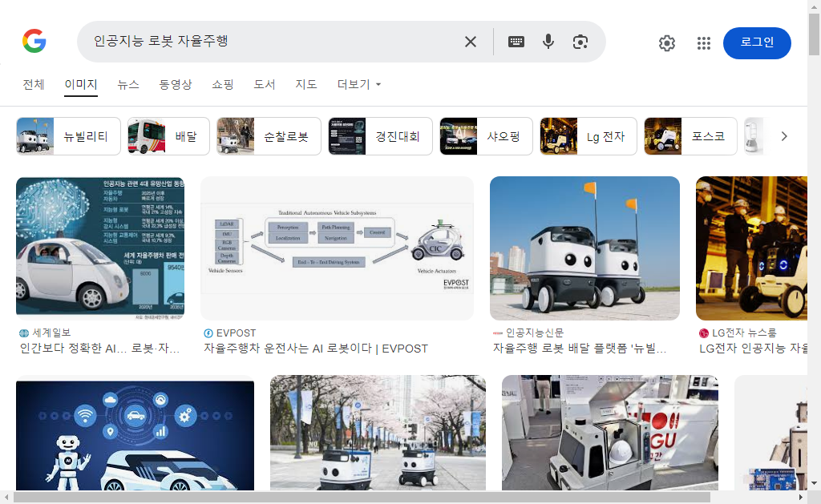Open the delivery robots with orange flags image

(x=584, y=248)
